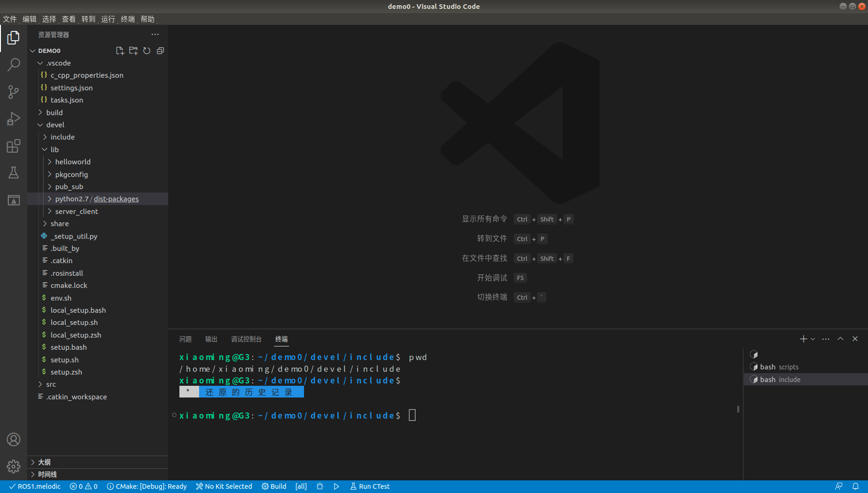Image resolution: width=868 pixels, height=493 pixels.
Task: Expand the 时间线 timeline section
Action: tap(97, 474)
